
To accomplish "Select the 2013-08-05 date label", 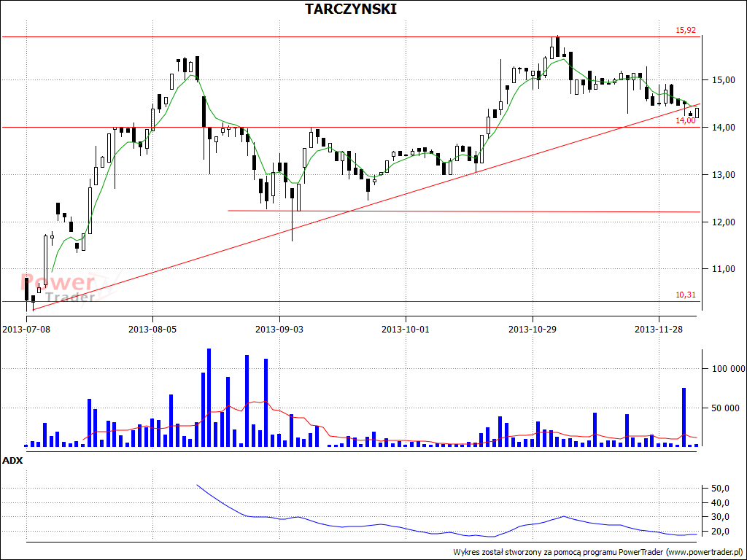I will [x=152, y=329].
